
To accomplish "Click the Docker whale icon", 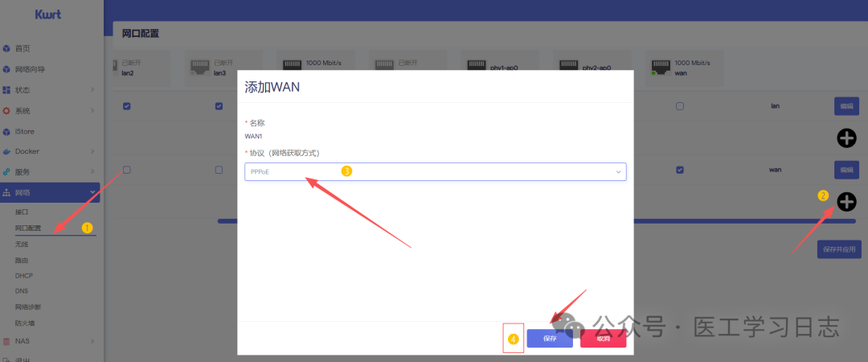I will 6,151.
